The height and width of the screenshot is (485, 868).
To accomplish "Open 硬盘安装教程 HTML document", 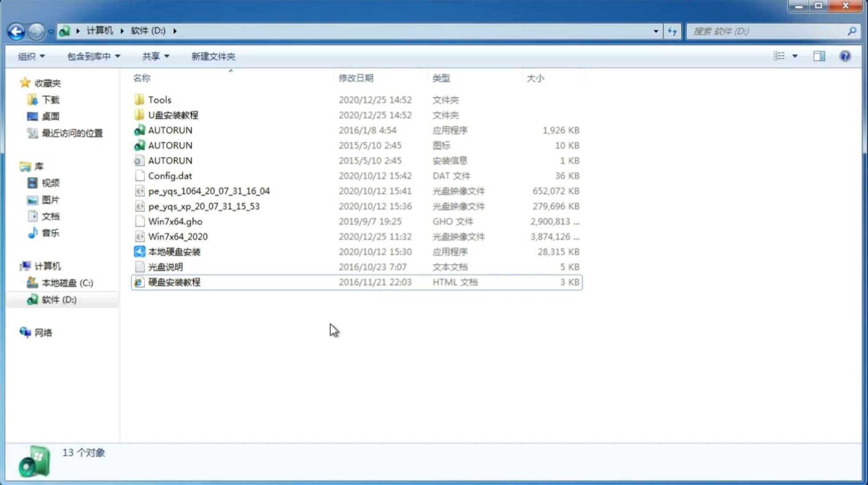I will 173,282.
